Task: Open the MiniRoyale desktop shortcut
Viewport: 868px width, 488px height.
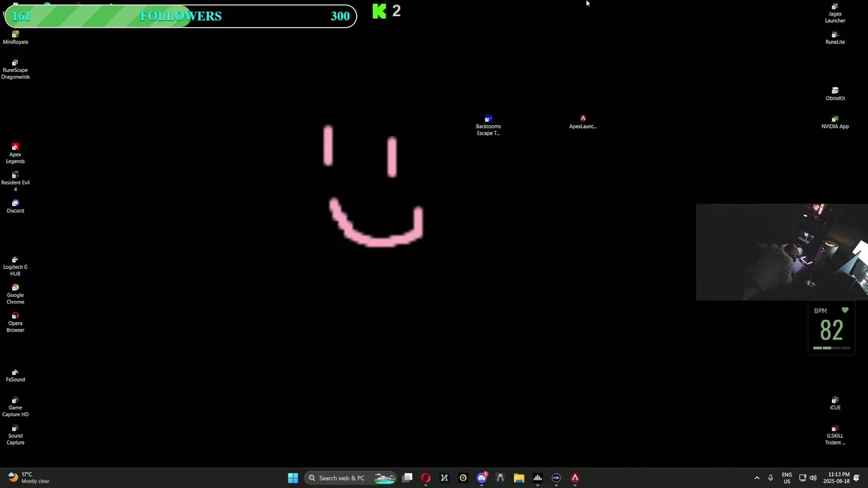Action: click(x=15, y=38)
